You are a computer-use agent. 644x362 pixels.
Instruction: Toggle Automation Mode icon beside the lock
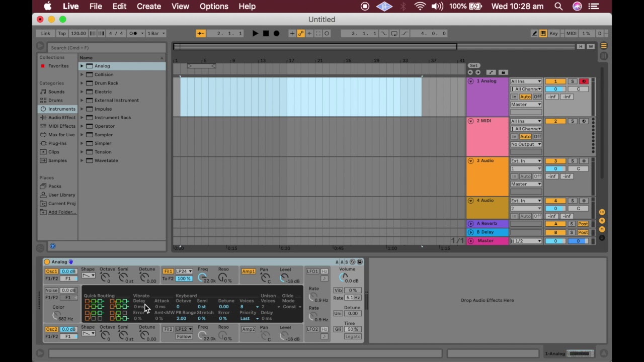click(492, 72)
